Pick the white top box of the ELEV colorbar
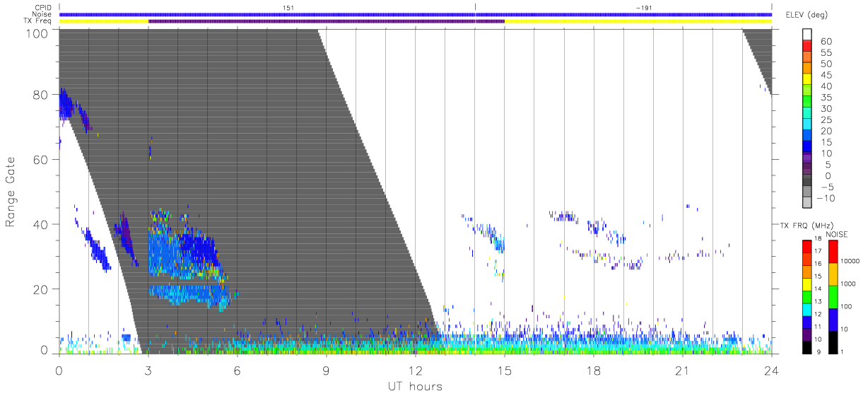The height and width of the screenshot is (401, 868). click(x=807, y=35)
